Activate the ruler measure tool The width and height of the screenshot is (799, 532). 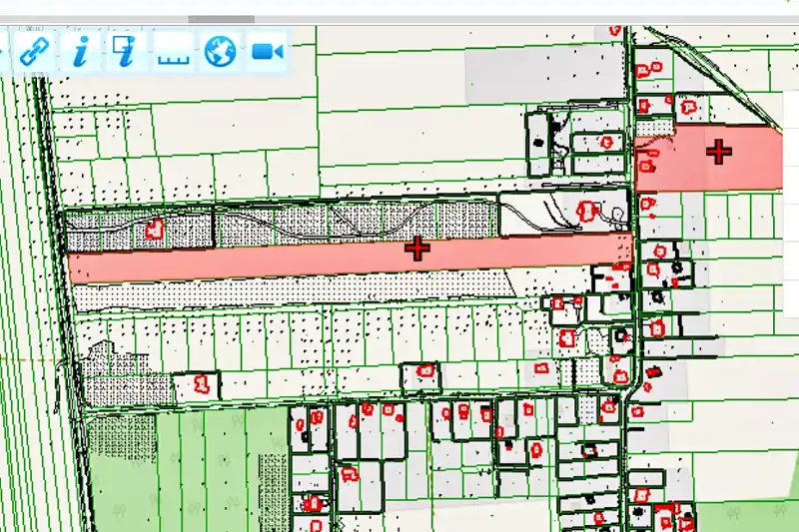coord(173,53)
